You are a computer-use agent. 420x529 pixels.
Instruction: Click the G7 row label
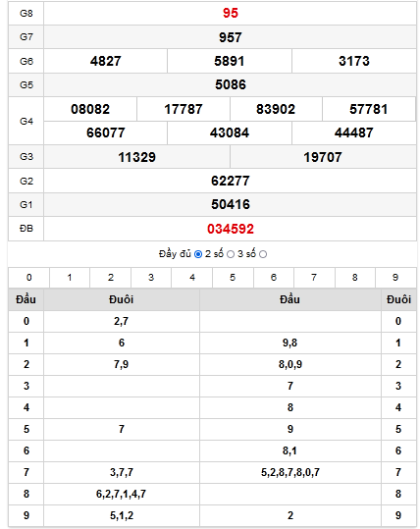pyautogui.click(x=26, y=36)
